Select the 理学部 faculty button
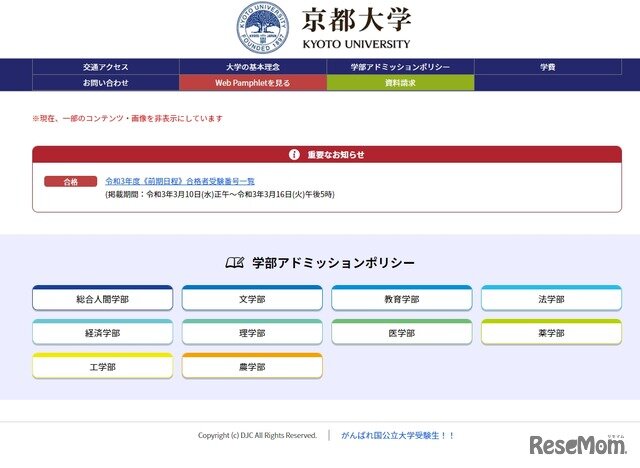 point(252,332)
